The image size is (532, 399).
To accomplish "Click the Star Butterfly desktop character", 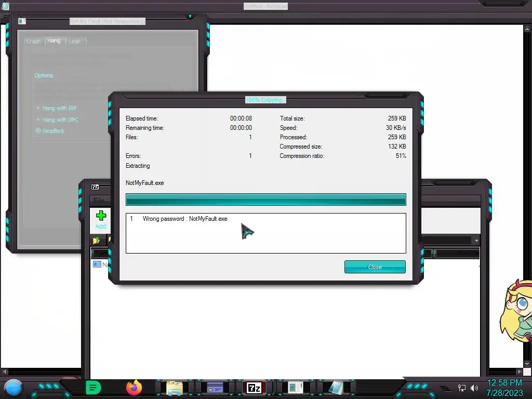I will click(516, 312).
